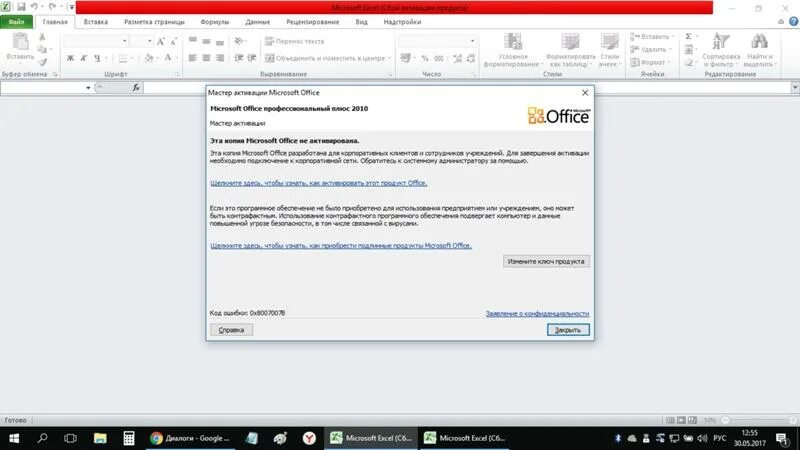Switch to the Формулы tab

[x=214, y=22]
